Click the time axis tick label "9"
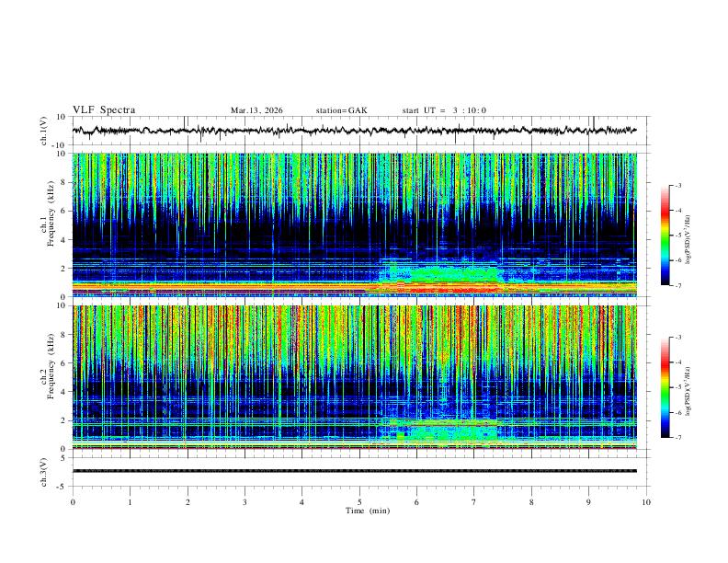This screenshot has width=728, height=563. (588, 502)
